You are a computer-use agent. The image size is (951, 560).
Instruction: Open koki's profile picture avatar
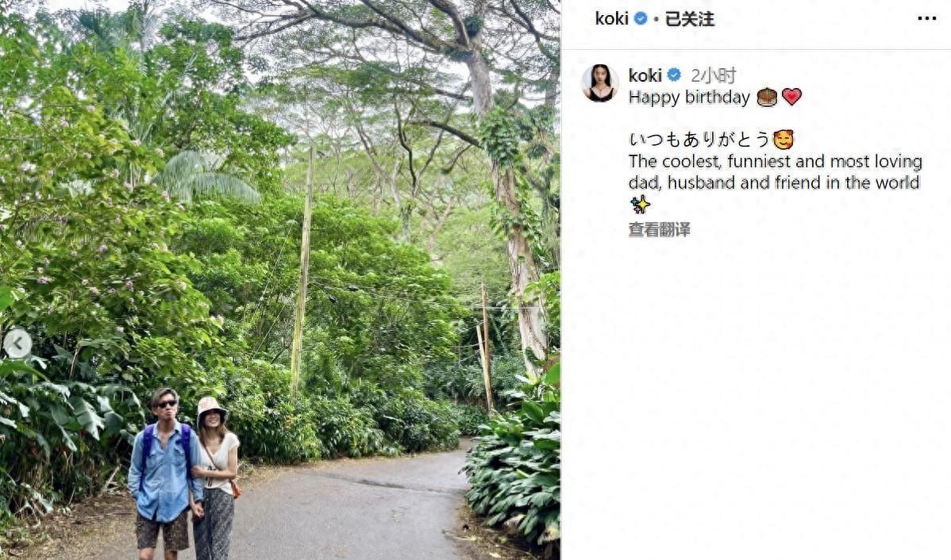(600, 83)
